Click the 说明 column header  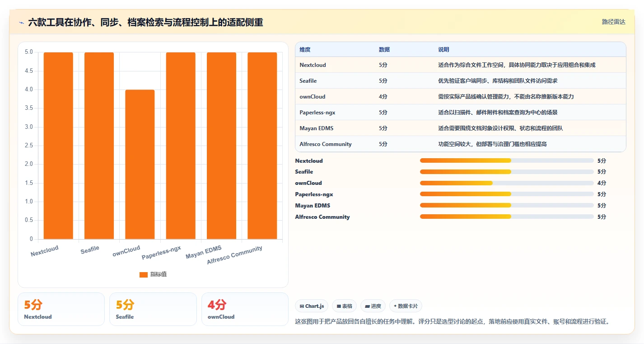tap(443, 50)
